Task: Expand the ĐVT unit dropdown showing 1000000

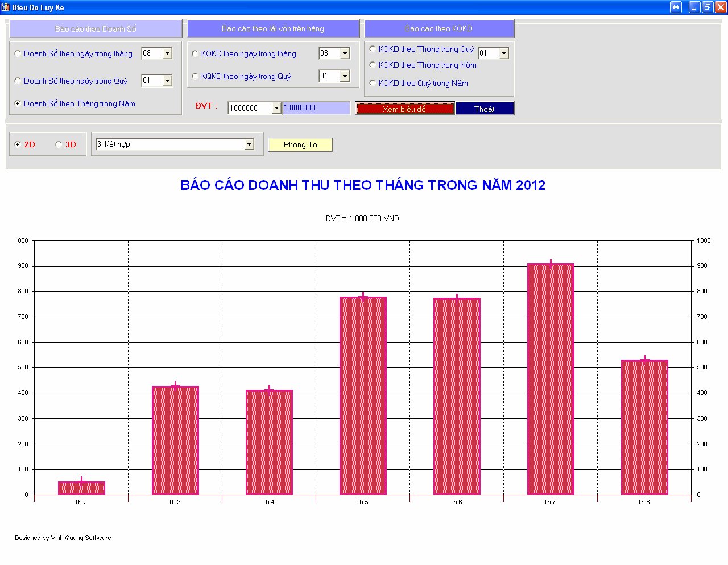Action: pyautogui.click(x=276, y=108)
